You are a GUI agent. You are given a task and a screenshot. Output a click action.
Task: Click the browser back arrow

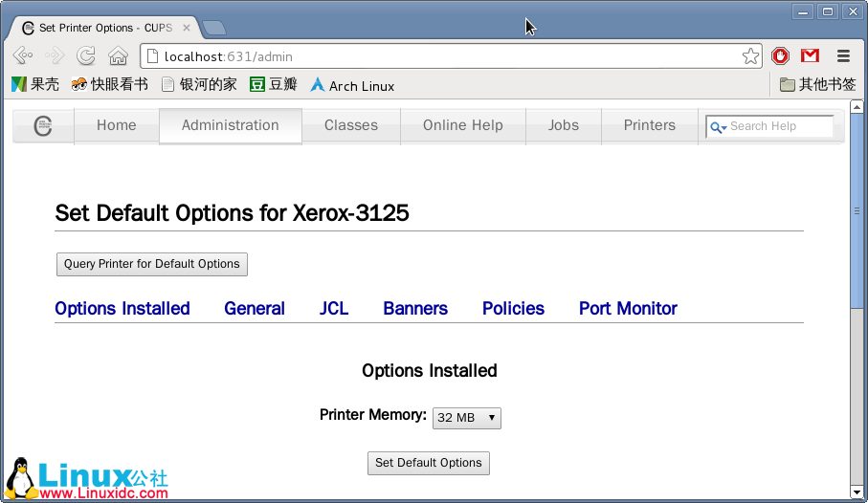click(23, 56)
